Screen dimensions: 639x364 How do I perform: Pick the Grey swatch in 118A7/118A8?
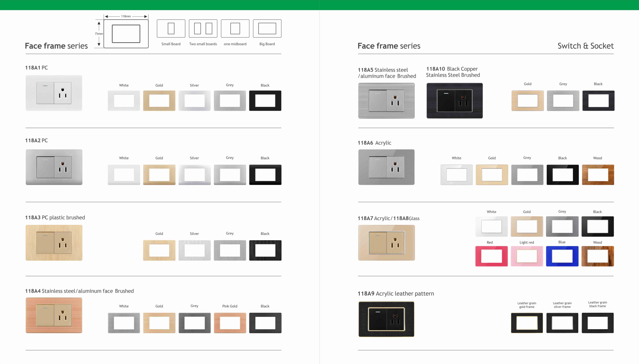pyautogui.click(x=562, y=226)
